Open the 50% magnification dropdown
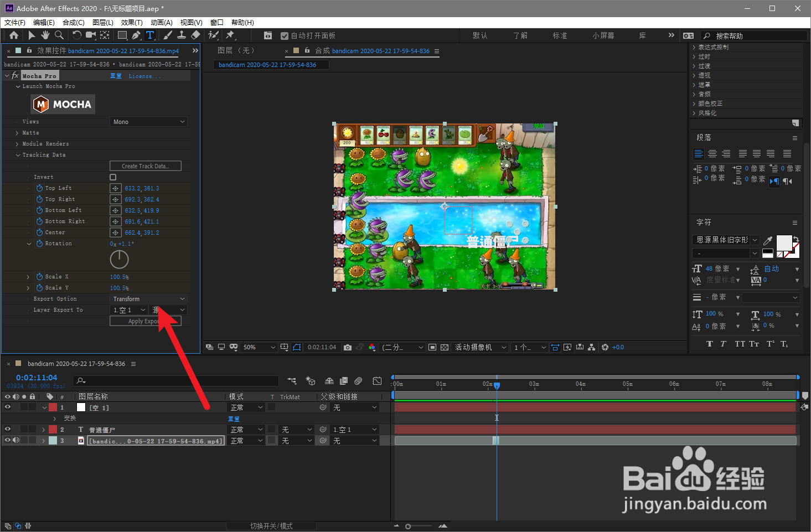 point(259,347)
